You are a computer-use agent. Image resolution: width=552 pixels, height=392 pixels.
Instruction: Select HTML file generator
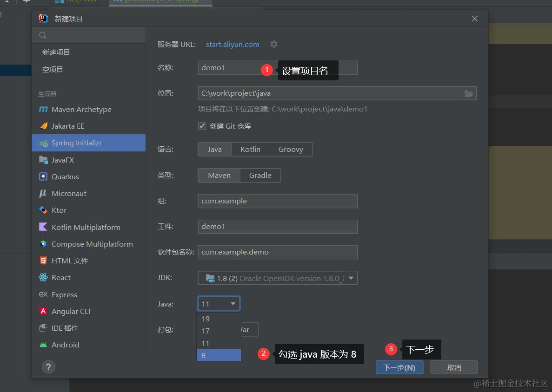pos(88,261)
